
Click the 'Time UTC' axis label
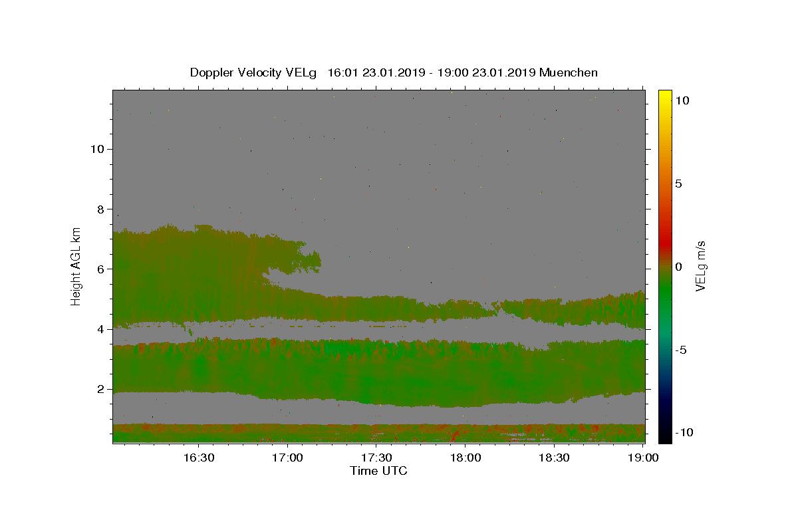tap(378, 471)
